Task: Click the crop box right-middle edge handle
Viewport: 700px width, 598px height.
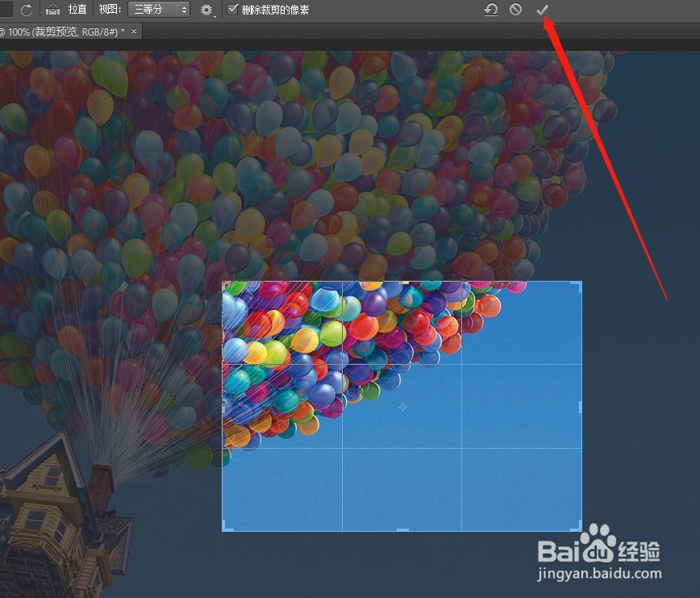Action: 581,407
